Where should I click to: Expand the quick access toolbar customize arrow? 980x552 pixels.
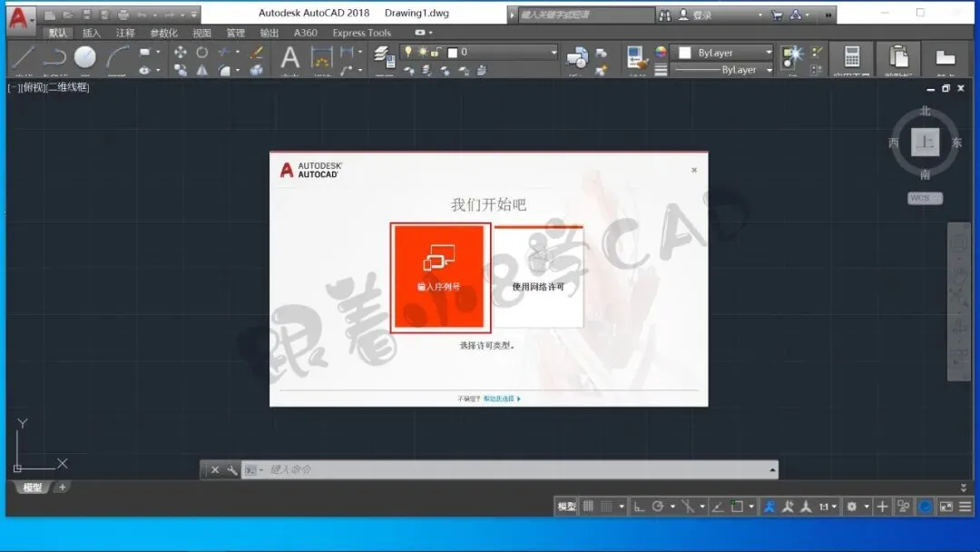[x=194, y=15]
